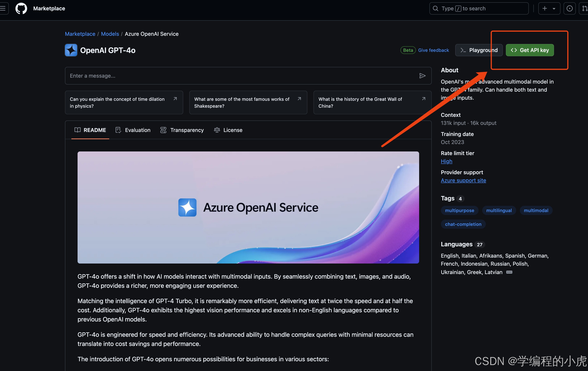Switch to the Evaluation tab
The image size is (588, 371).
[x=133, y=130]
